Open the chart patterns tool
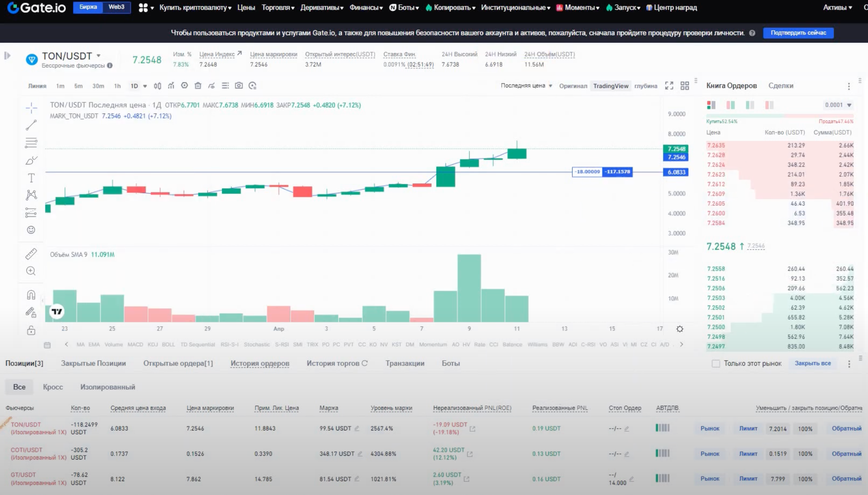 [31, 195]
